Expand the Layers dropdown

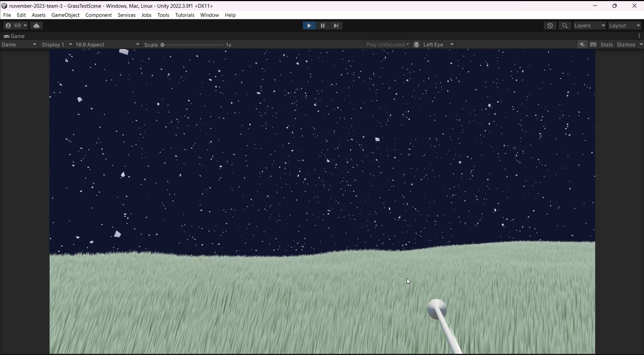click(x=589, y=26)
